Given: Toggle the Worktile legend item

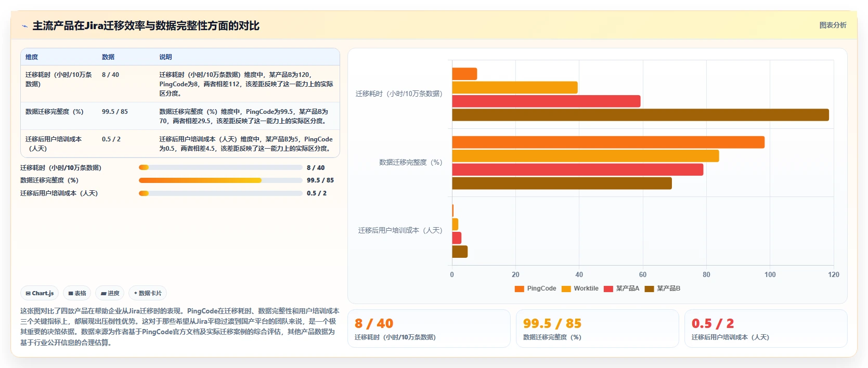Looking at the screenshot, I should (580, 288).
